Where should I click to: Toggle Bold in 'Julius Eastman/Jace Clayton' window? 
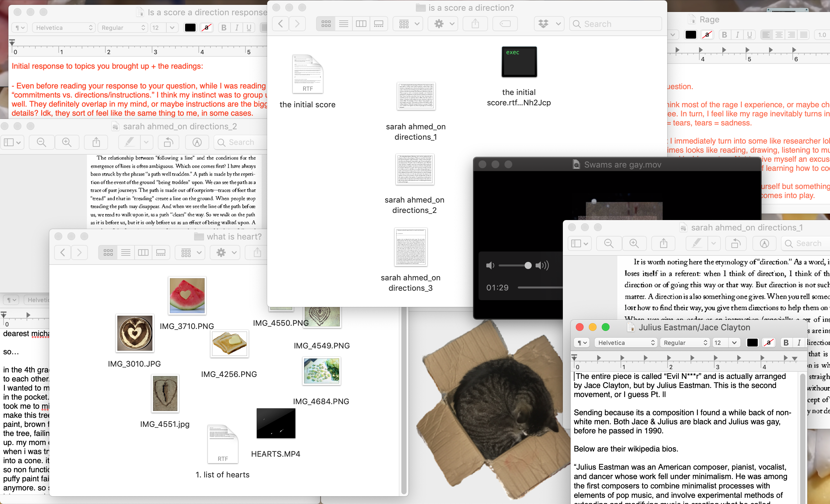click(x=786, y=343)
